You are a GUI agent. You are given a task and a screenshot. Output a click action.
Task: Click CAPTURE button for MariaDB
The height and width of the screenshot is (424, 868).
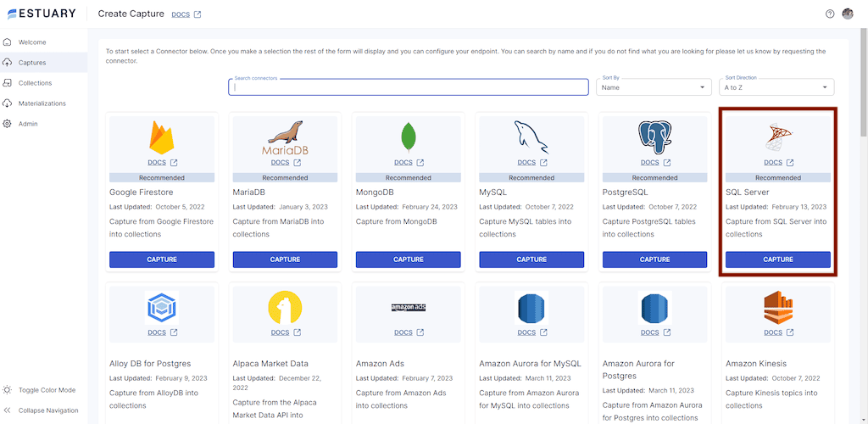[x=285, y=259]
